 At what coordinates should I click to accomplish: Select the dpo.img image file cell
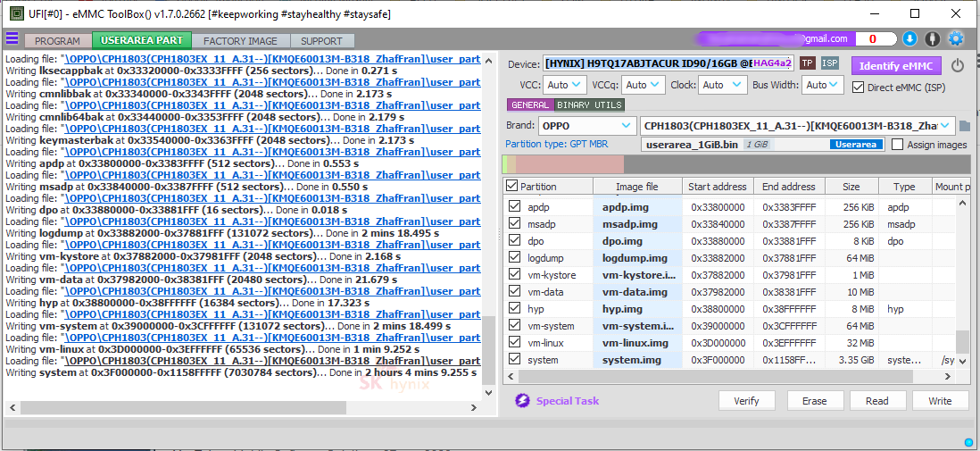637,241
